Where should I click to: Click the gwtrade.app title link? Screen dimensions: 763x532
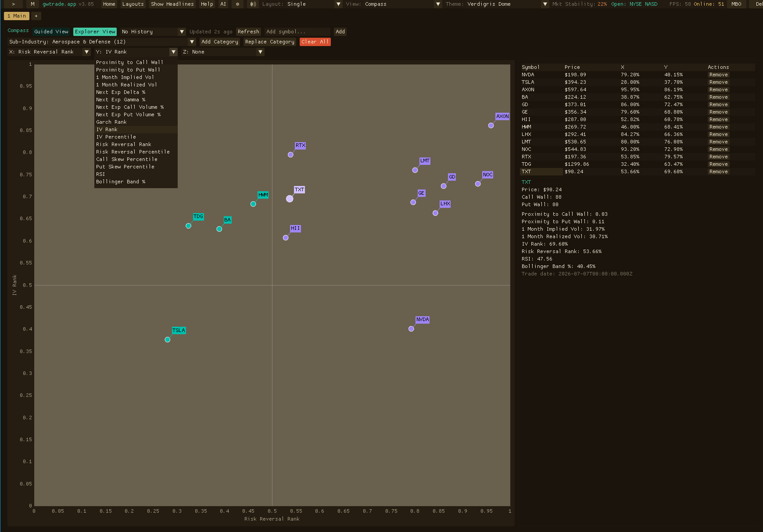[59, 4]
